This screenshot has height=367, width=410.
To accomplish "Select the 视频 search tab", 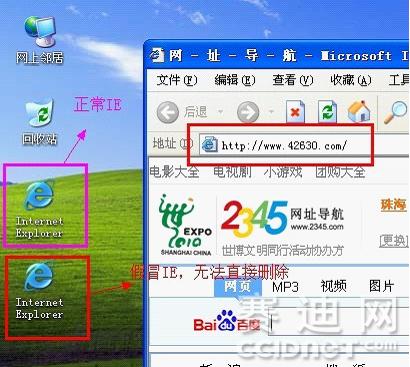I will tap(334, 286).
